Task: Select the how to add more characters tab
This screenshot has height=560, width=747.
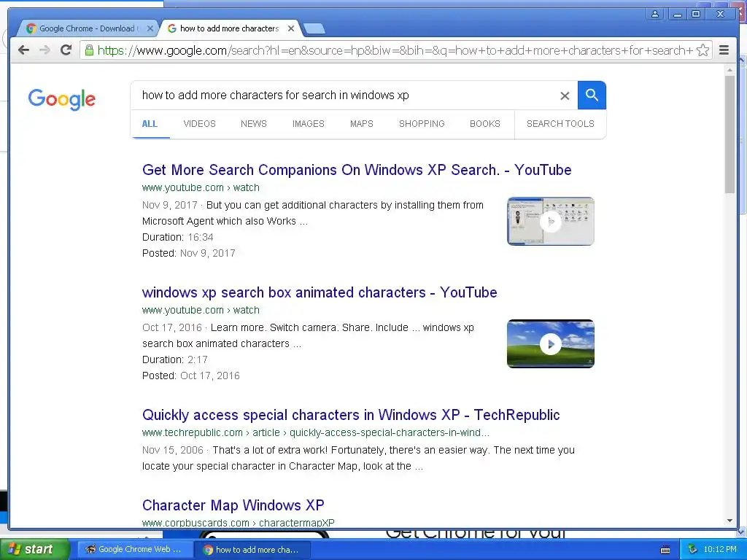Action: click(230, 28)
